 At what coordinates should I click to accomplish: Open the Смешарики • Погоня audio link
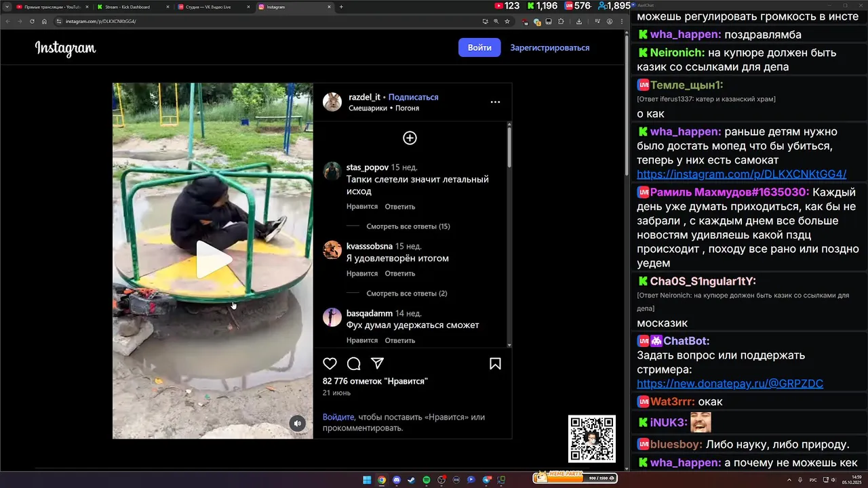click(384, 108)
